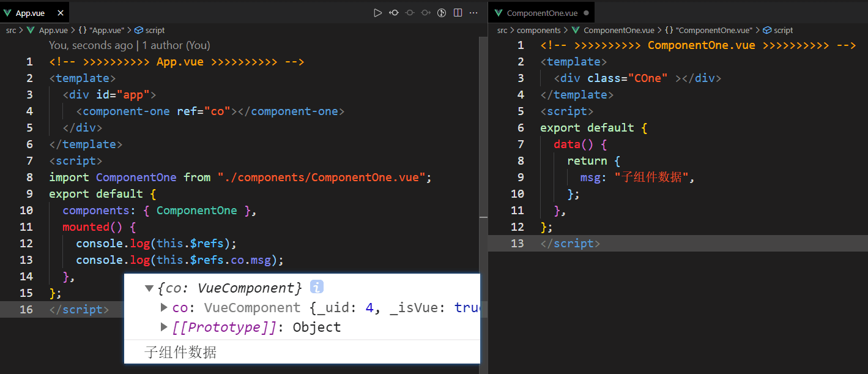868x374 pixels.
Task: Click line number 13 in ComponentOne.vue
Action: [517, 243]
